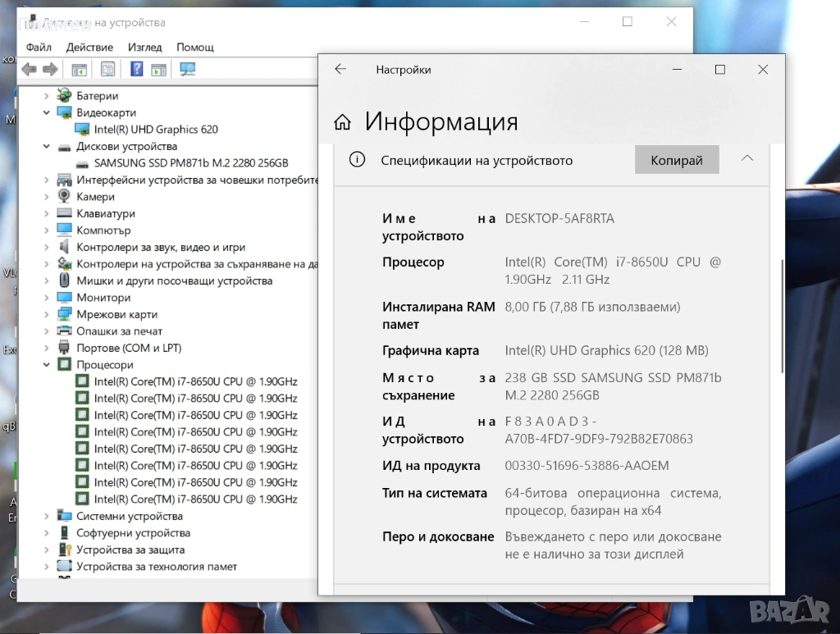The height and width of the screenshot is (634, 840).
Task: Select Intel(R) UHD Graphics 620 device
Action: (x=155, y=130)
